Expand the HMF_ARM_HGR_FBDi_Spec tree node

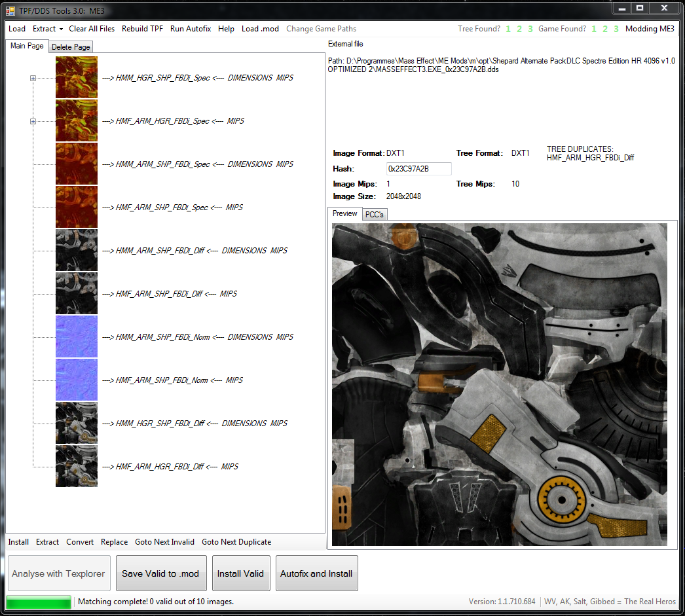[33, 121]
